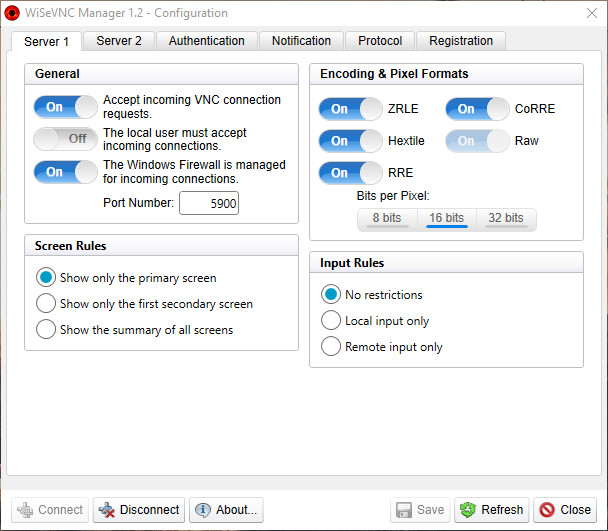Click the General section header
This screenshot has height=531, width=608.
(x=161, y=74)
